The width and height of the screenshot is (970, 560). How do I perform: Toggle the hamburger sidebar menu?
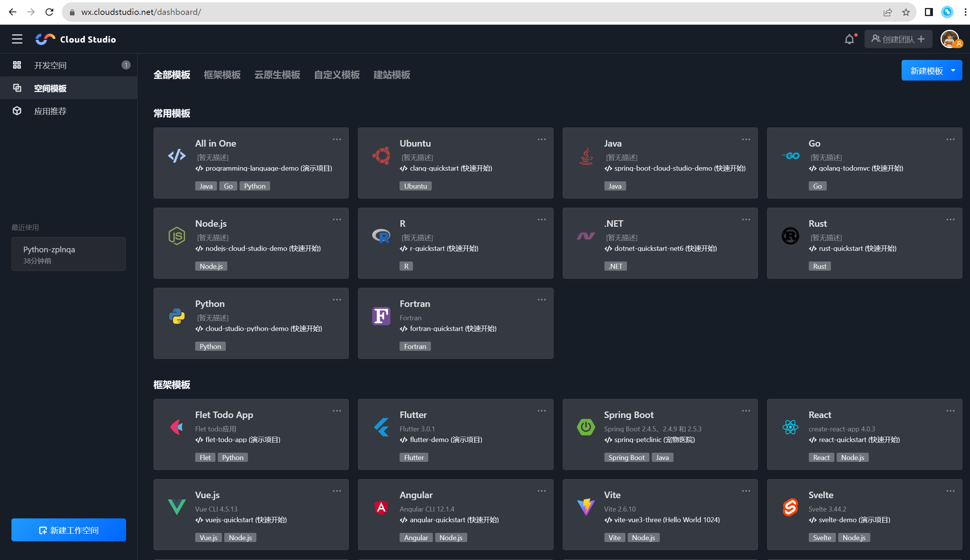coord(17,39)
